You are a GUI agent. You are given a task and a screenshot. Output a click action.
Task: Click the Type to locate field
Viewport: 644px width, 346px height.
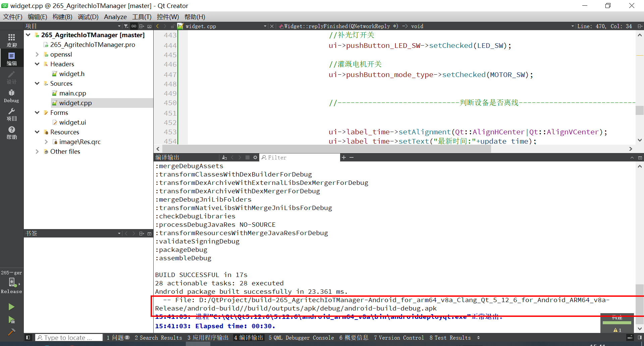point(69,338)
